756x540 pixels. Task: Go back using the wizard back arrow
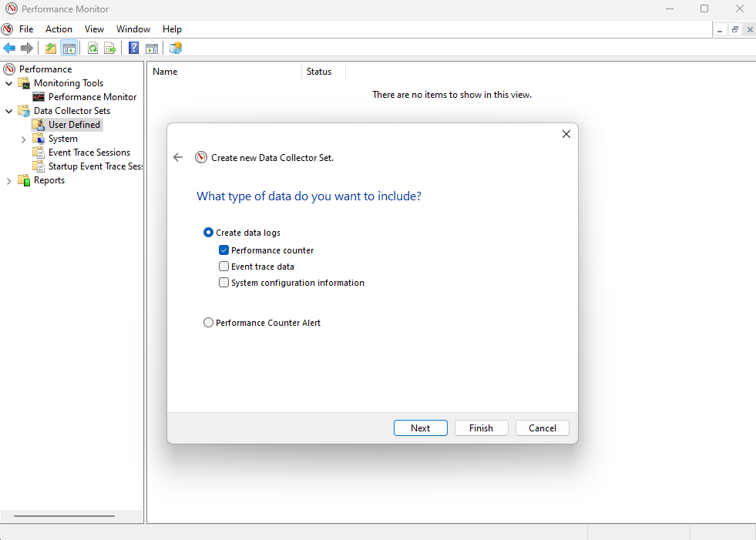[x=178, y=157]
